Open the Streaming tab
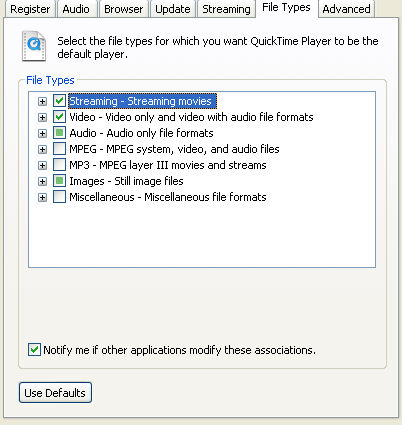The height and width of the screenshot is (425, 402). tap(226, 9)
